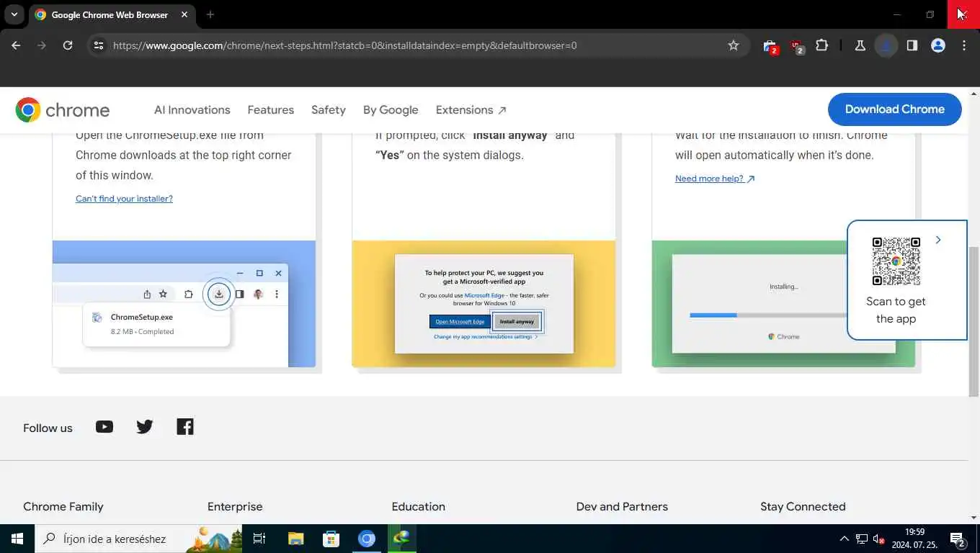This screenshot has width=980, height=553.
Task: Open the extension with red 2 badge
Action: 770,46
